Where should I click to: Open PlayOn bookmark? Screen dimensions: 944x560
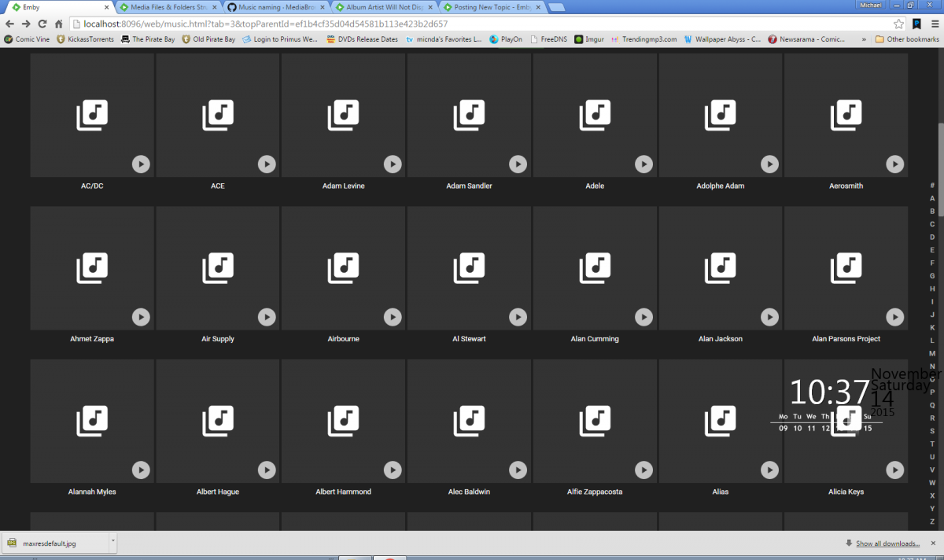coord(505,39)
